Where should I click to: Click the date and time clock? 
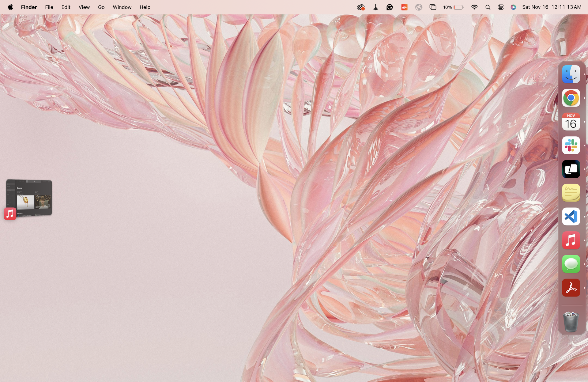[552, 7]
